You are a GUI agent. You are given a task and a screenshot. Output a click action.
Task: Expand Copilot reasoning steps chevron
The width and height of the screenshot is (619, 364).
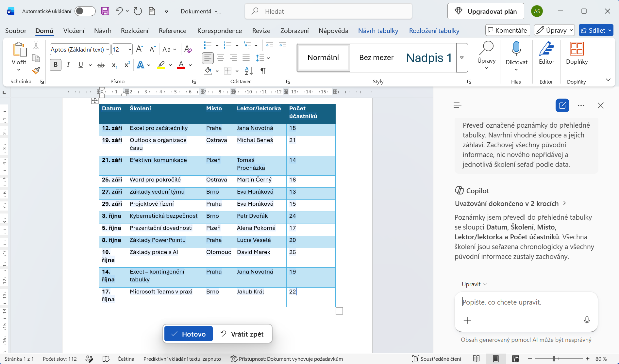[564, 203]
